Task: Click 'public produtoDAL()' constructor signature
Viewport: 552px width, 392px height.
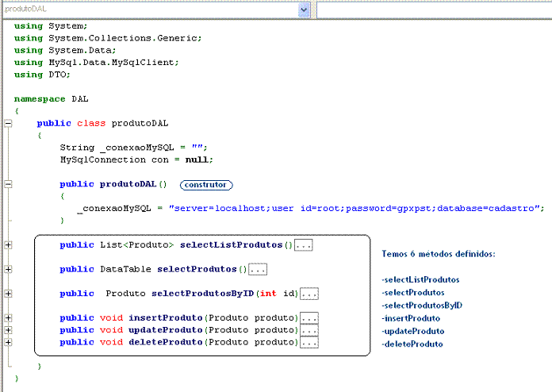Action: pyautogui.click(x=113, y=184)
